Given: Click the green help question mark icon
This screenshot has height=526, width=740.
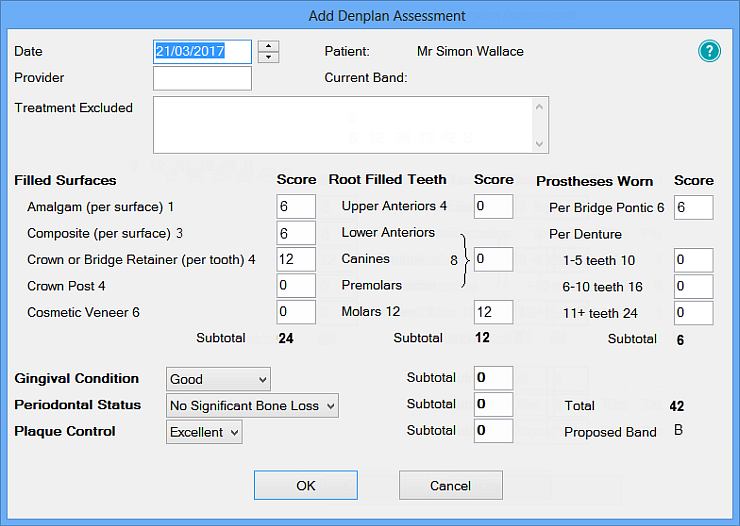Looking at the screenshot, I should (709, 52).
